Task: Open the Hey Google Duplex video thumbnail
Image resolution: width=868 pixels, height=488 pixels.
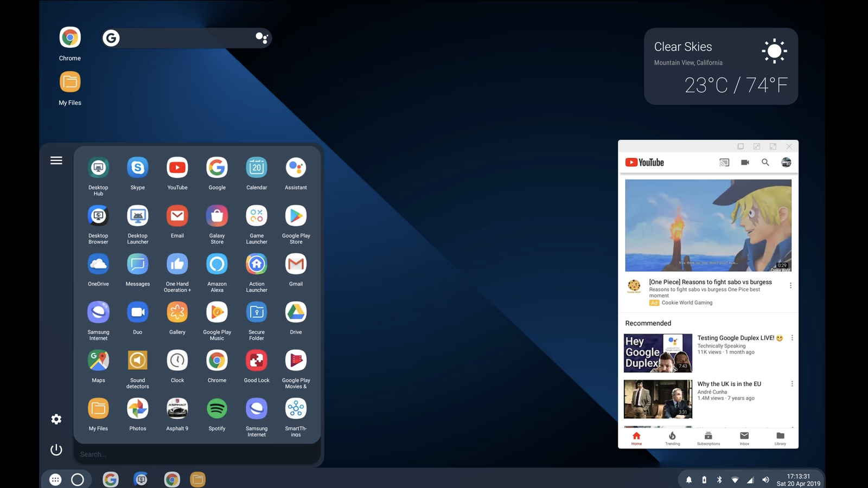Action: point(658,353)
